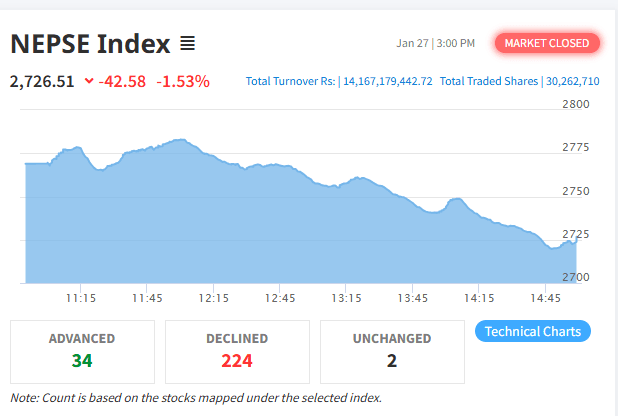Click the -42.58 point change value
This screenshot has width=618, height=416.
122,82
